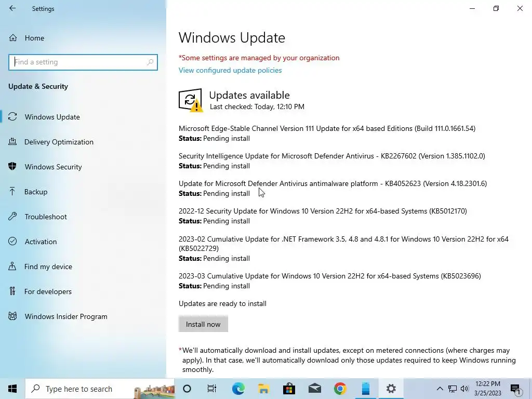
Task: Open the Windows Start menu
Action: click(12, 389)
